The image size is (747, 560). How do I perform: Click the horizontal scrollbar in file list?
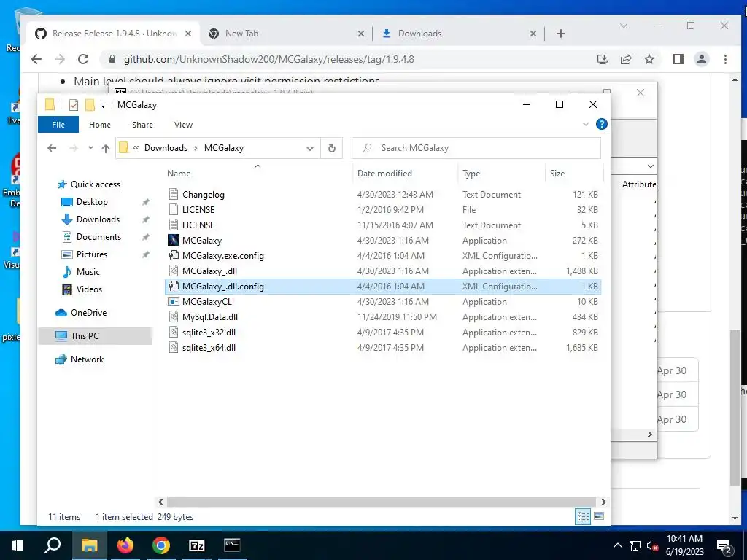click(x=382, y=502)
